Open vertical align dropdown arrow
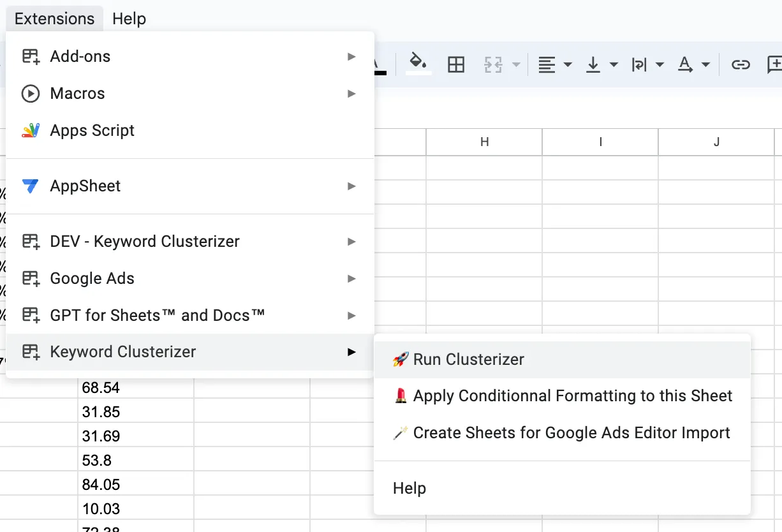 pyautogui.click(x=614, y=64)
